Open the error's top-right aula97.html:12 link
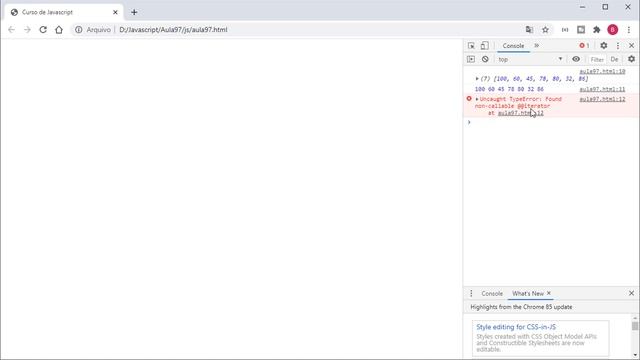The height and width of the screenshot is (360, 640). 602,99
